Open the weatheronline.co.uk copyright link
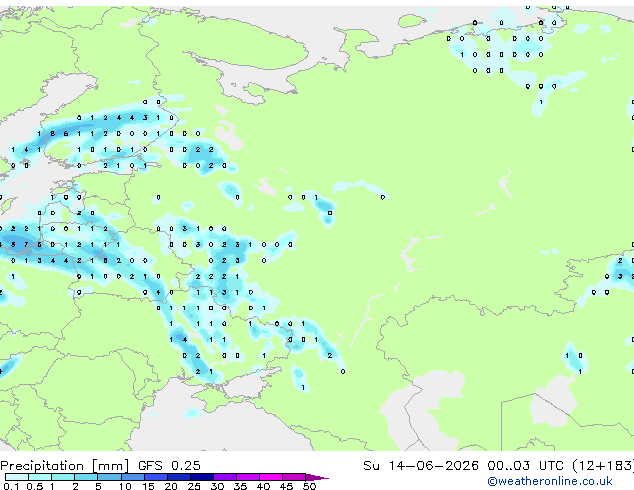 click(550, 481)
